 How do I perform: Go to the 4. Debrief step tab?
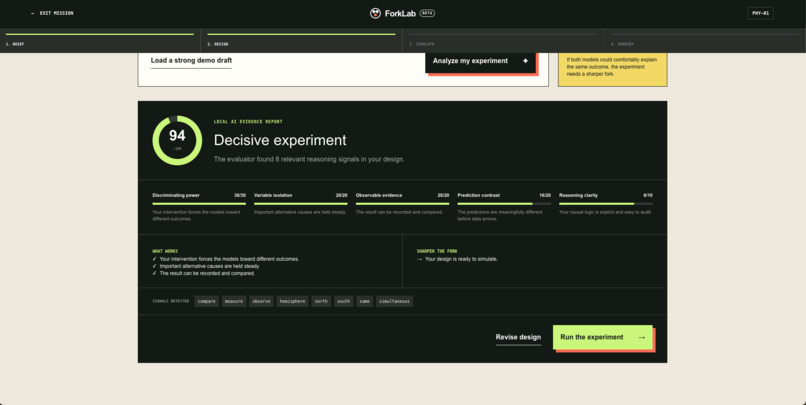[x=705, y=41]
